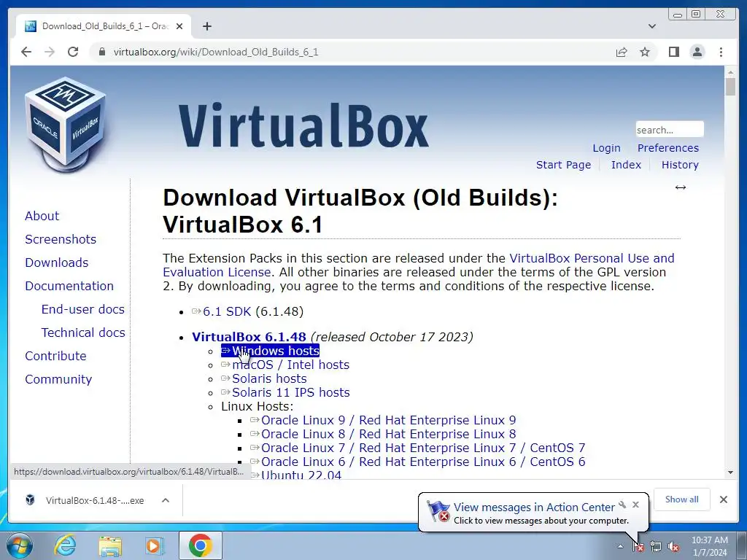Click the Action Center flag tray icon
Image resolution: width=747 pixels, height=560 pixels.
click(x=638, y=547)
